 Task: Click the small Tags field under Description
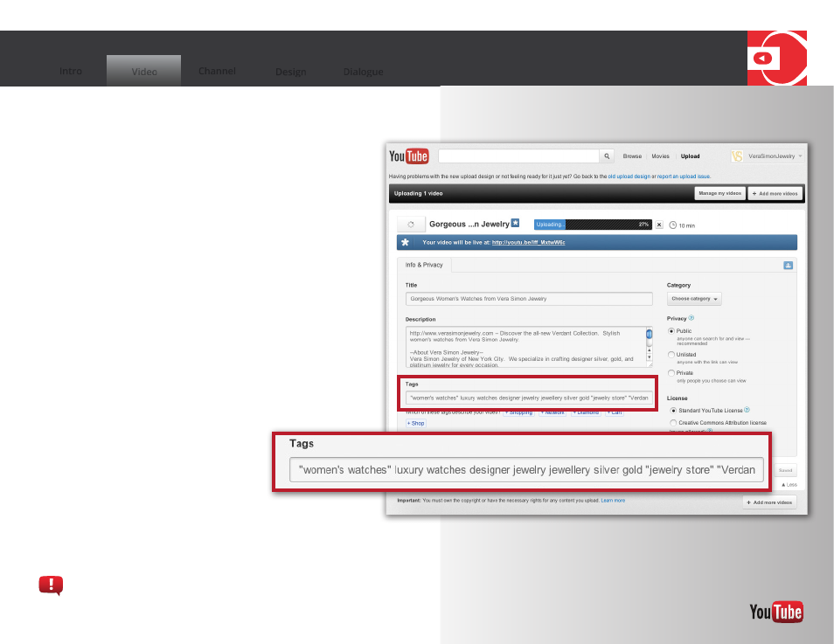click(x=529, y=398)
